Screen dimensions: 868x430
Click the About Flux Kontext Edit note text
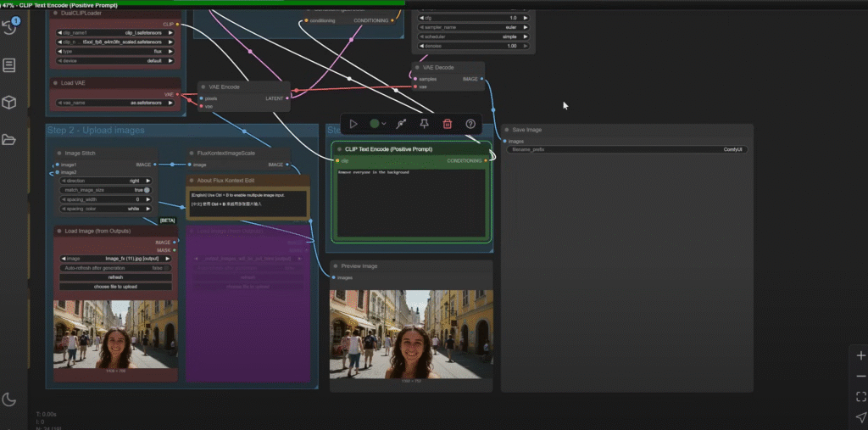[x=248, y=204]
